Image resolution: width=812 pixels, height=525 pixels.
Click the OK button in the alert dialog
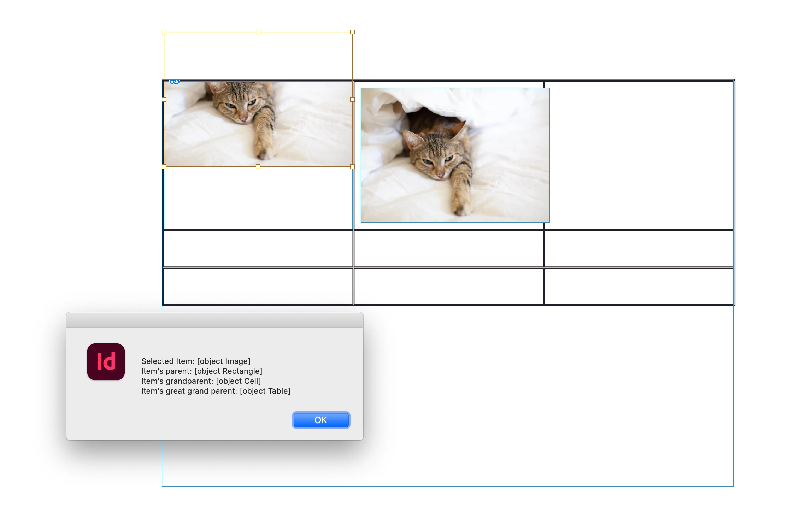pyautogui.click(x=321, y=420)
